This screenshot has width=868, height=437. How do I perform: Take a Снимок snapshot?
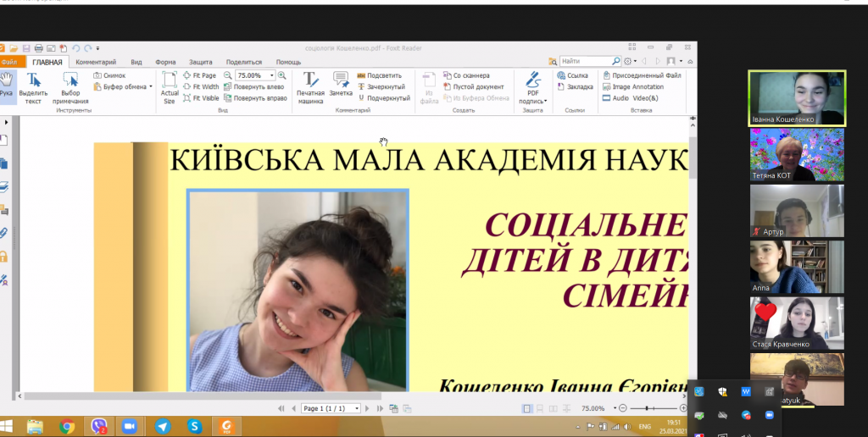coord(109,75)
